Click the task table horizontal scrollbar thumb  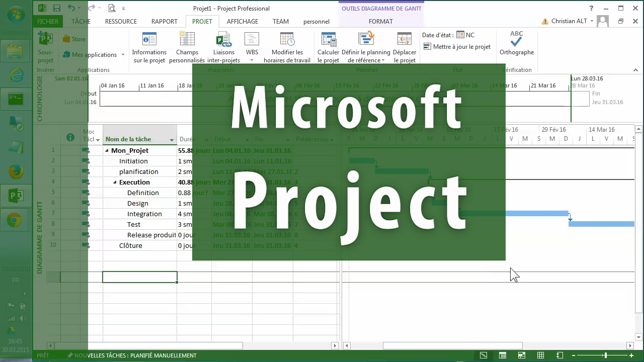click(x=148, y=345)
